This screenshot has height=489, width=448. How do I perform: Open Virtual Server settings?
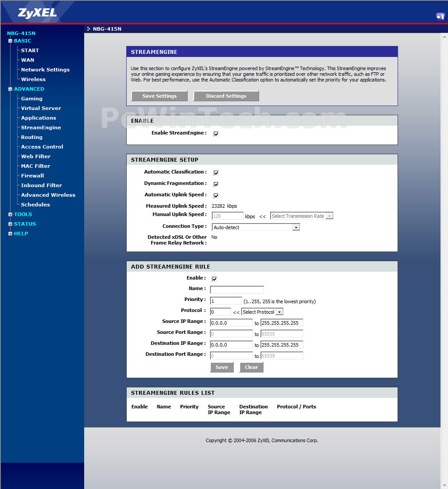(41, 109)
